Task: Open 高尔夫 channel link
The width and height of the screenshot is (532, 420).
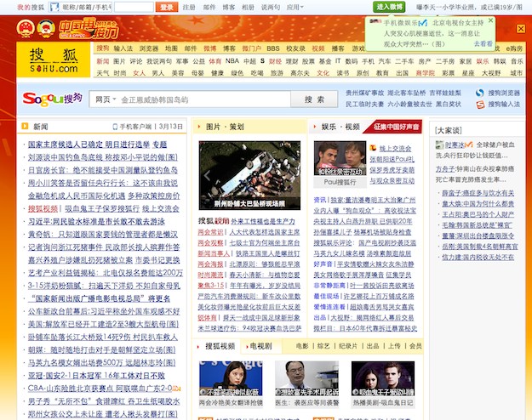Action: [300, 73]
